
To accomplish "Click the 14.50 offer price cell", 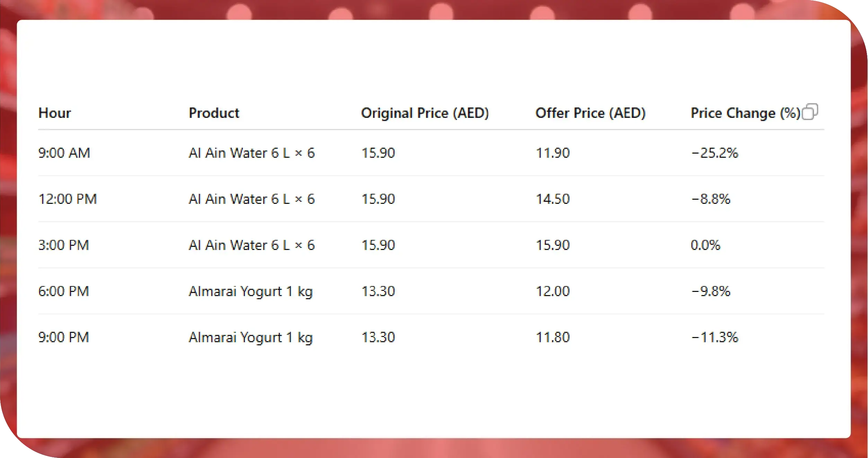I will point(552,199).
